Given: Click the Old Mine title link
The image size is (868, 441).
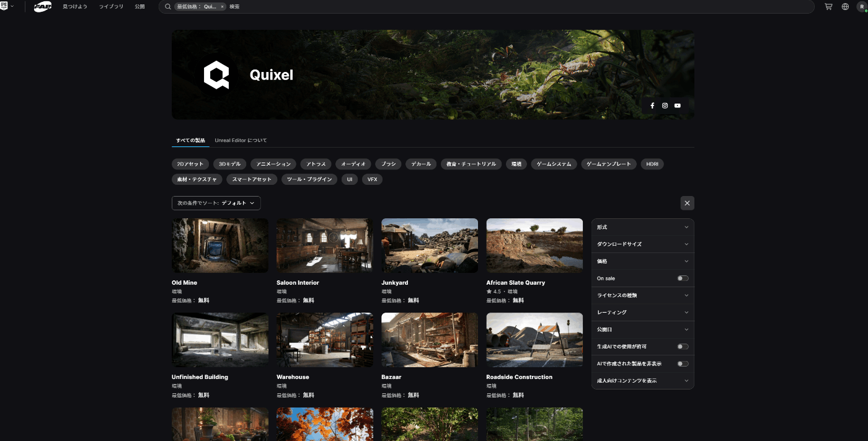Looking at the screenshot, I should 184,283.
